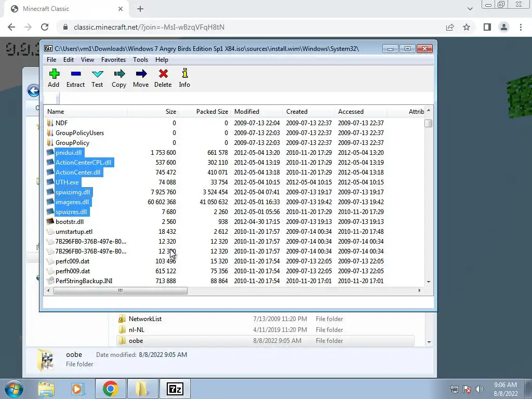532x399 pixels.
Task: Toggle Chrome's side panel icon
Action: 487,27
